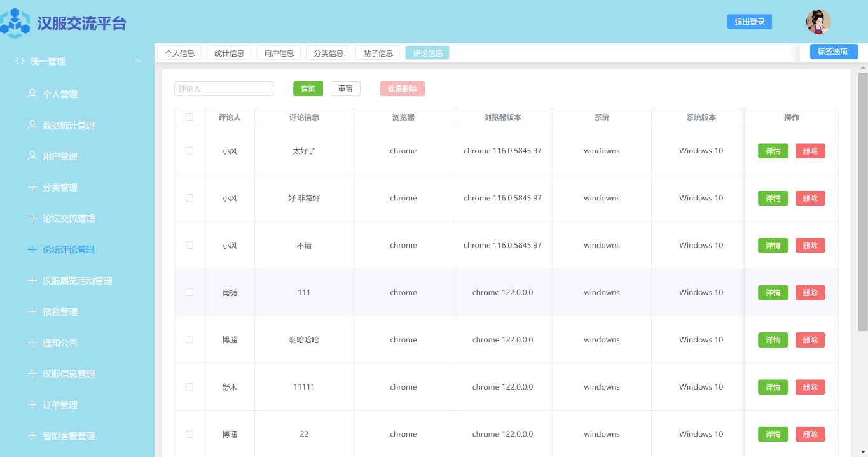Delete the comment 太好了
The width and height of the screenshot is (868, 457).
click(x=810, y=151)
